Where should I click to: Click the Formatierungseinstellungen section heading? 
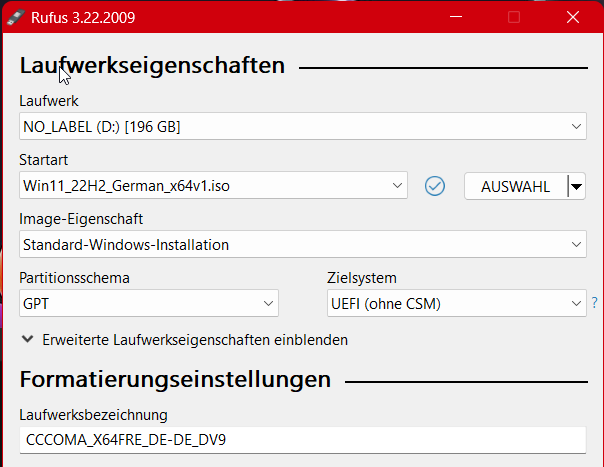(x=175, y=380)
